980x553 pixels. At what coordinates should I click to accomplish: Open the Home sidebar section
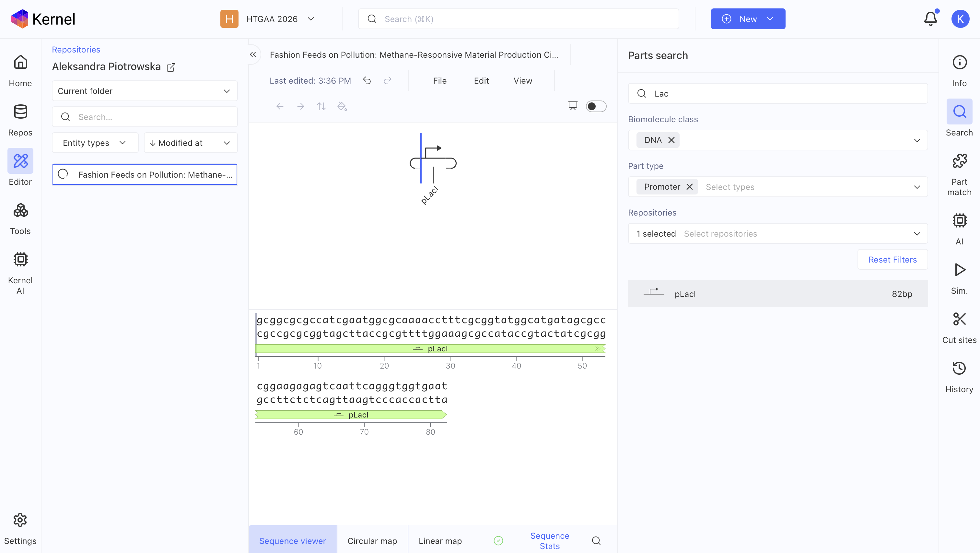tap(20, 71)
